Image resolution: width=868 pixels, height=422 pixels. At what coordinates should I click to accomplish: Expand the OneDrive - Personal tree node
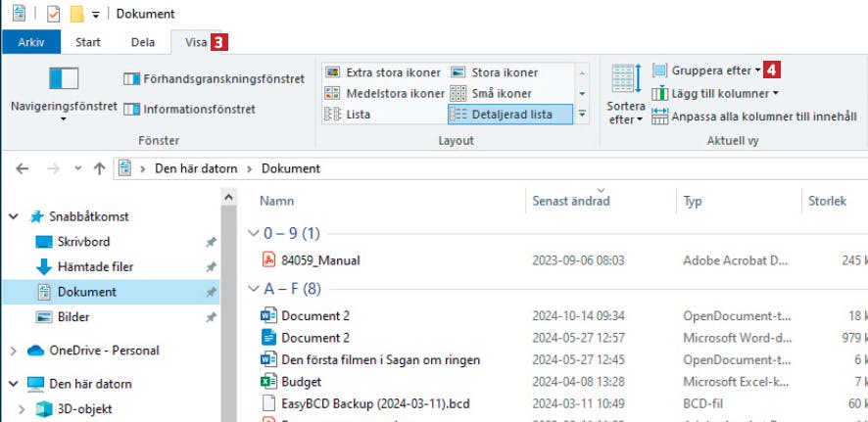click(13, 351)
